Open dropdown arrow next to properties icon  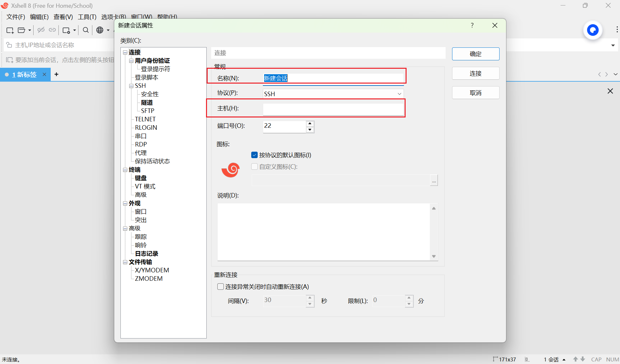click(75, 30)
